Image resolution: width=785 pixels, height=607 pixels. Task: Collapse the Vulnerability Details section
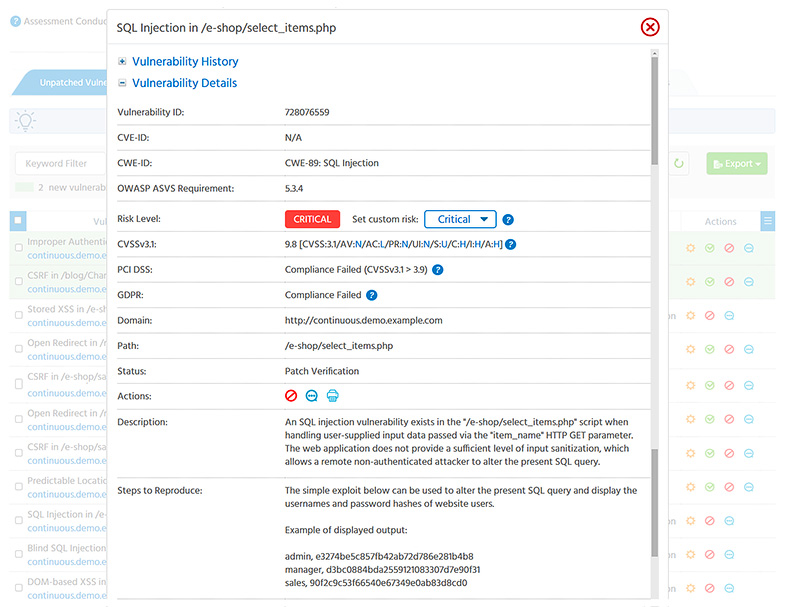tap(123, 84)
